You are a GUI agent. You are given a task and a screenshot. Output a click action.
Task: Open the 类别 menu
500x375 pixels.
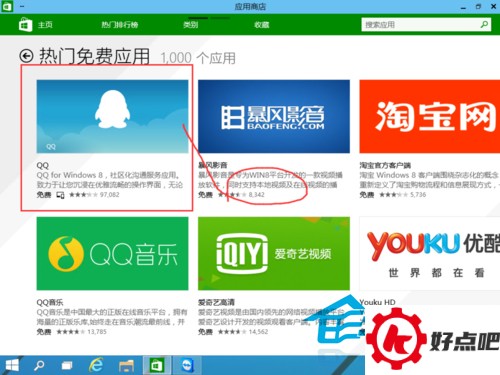(191, 25)
